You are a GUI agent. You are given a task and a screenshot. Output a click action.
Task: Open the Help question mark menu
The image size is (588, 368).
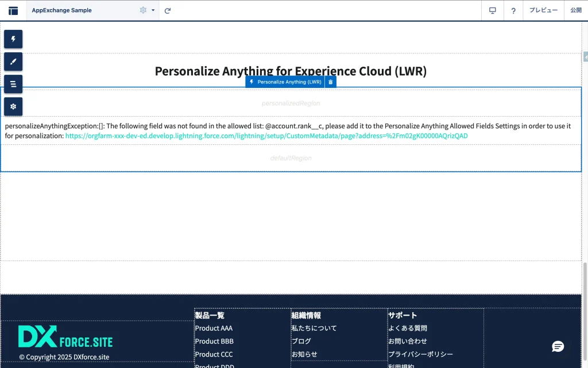(x=513, y=10)
